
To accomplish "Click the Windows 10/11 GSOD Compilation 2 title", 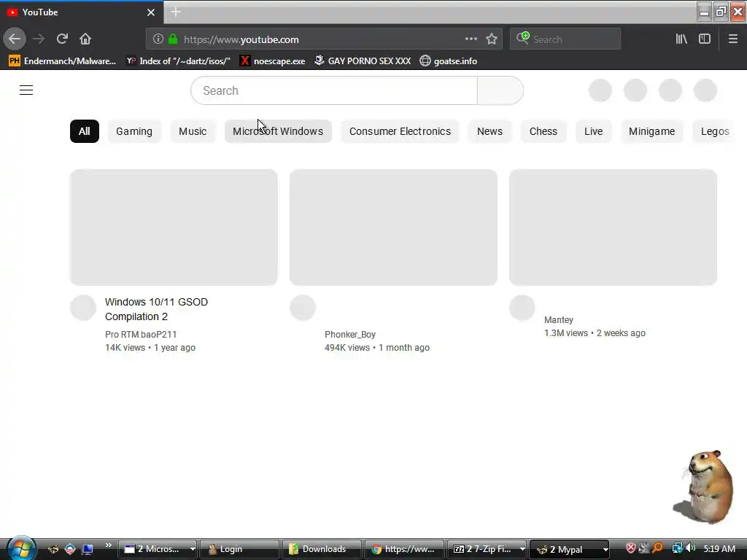I will coord(156,309).
